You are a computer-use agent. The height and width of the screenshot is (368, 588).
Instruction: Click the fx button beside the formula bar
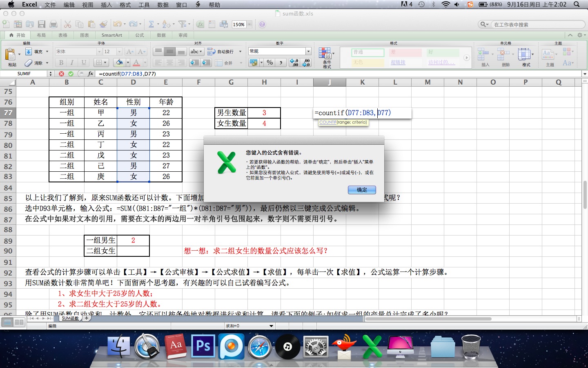click(x=91, y=74)
